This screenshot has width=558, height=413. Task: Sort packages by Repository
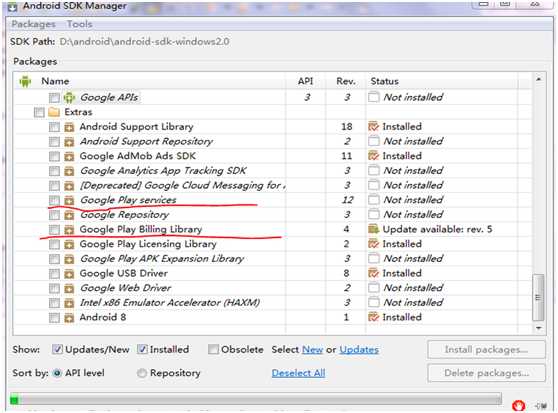(142, 373)
